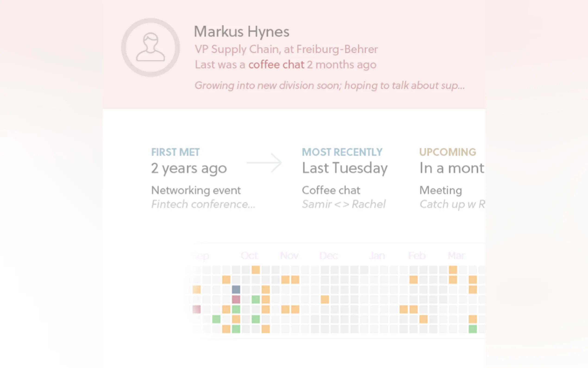Click the Mar month label on the heatmap
Image resolution: width=588 pixels, height=368 pixels.
(x=456, y=256)
